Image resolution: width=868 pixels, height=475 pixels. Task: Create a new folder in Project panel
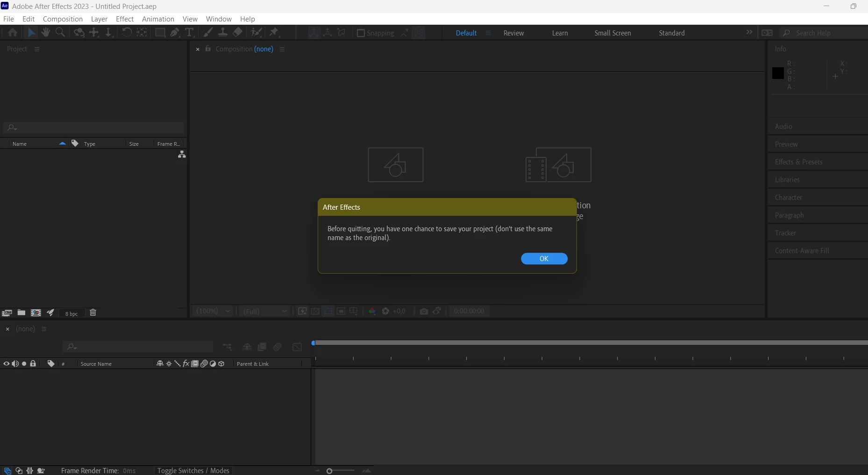coord(21,312)
